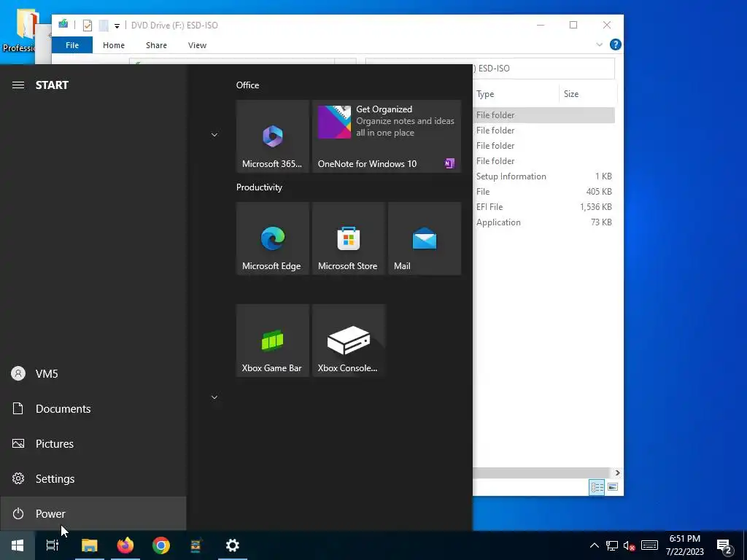Switch to the Share ribbon tab

(156, 45)
